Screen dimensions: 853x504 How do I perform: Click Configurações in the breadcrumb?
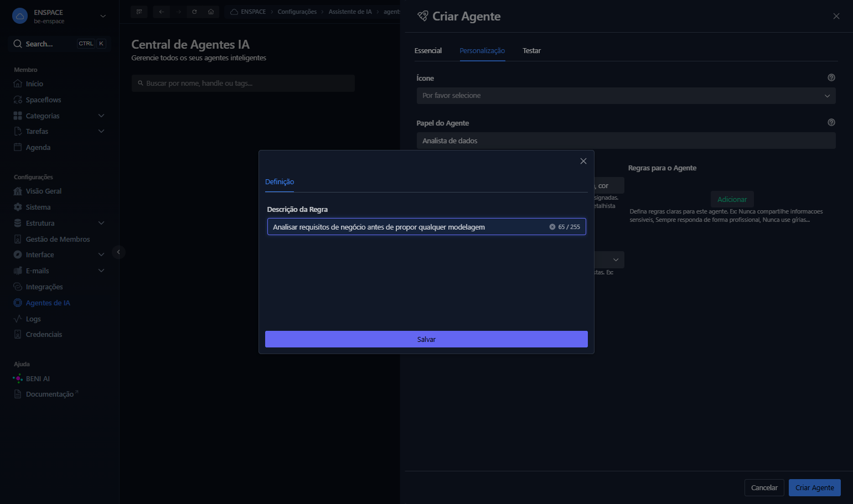point(297,12)
